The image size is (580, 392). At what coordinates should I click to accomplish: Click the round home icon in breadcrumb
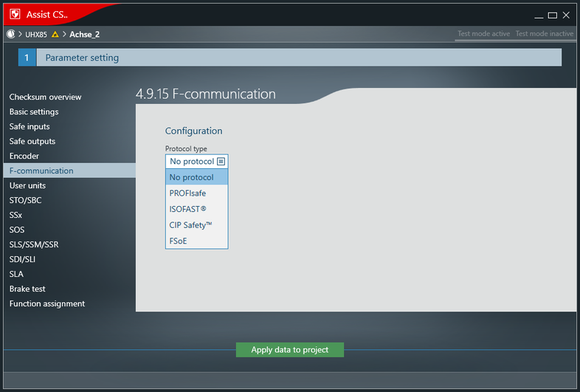click(10, 34)
